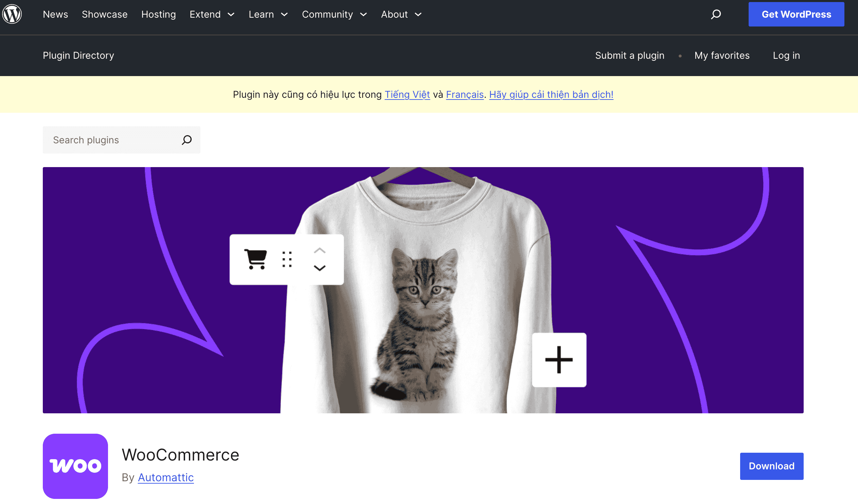Open the News menu item
This screenshot has height=504, width=858.
point(55,14)
